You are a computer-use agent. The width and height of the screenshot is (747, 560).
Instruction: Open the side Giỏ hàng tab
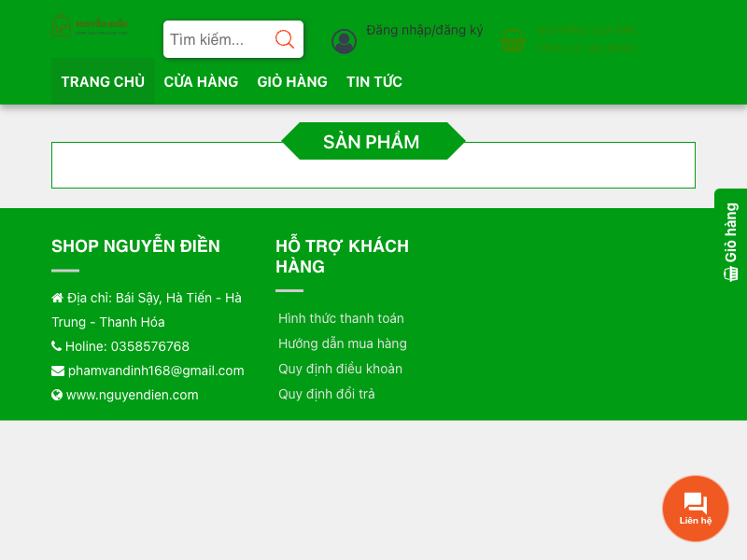point(731,242)
